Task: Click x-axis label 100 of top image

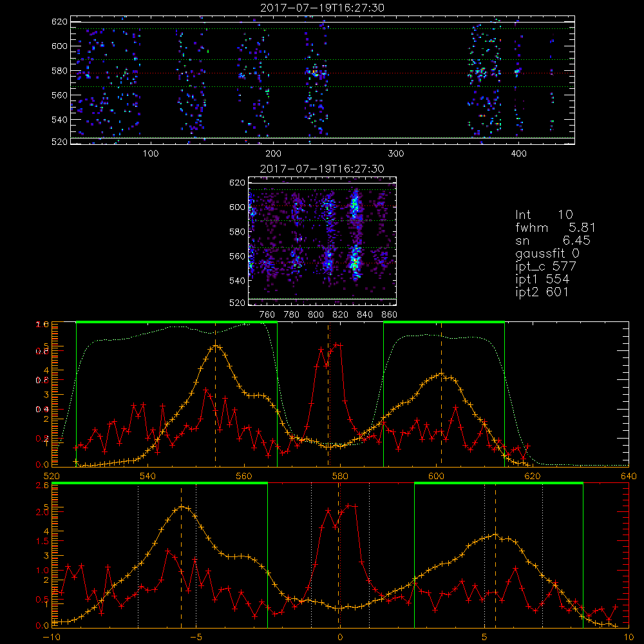Action: [x=151, y=154]
